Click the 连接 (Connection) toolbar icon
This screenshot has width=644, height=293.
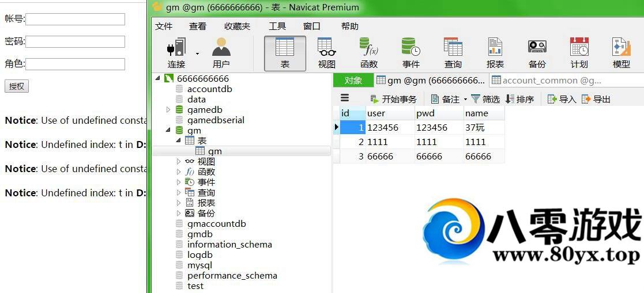pos(176,53)
